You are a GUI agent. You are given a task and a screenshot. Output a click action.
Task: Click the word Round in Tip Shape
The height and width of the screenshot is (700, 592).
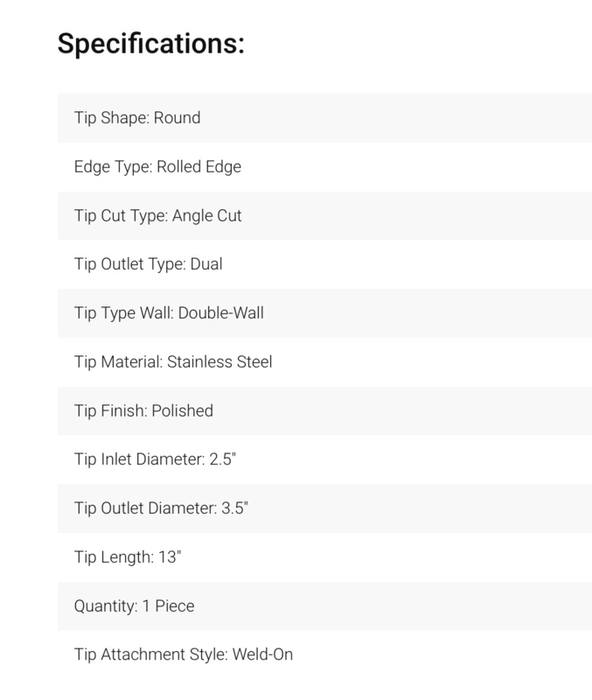[178, 118]
